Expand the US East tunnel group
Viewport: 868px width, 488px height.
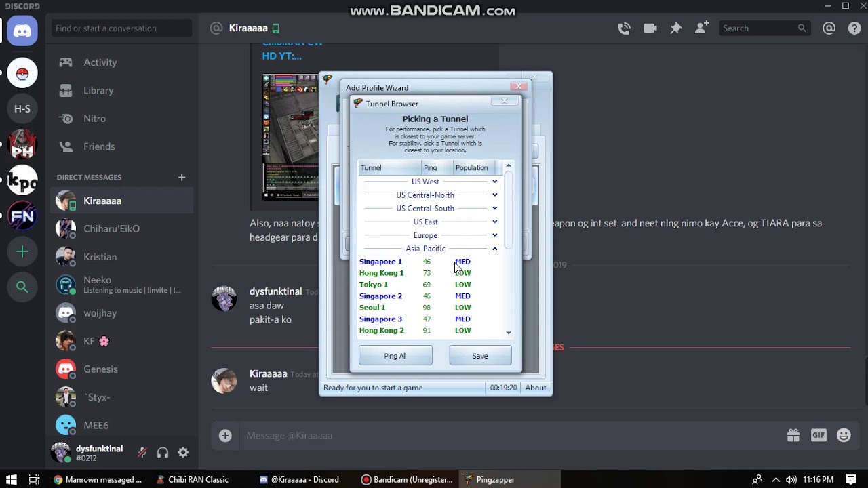pos(495,222)
